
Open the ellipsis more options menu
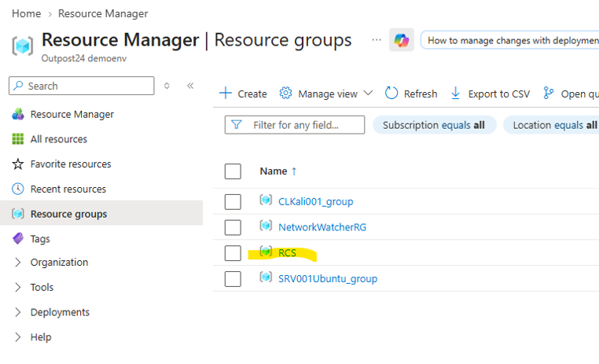pos(377,40)
